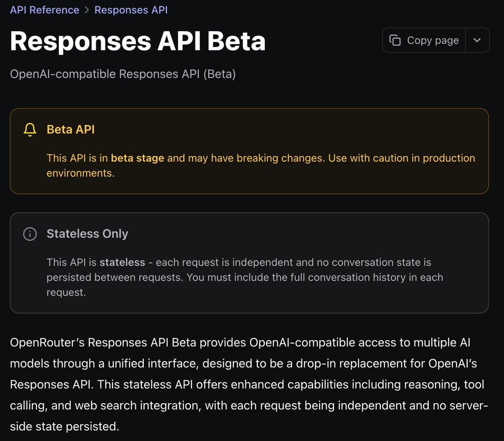Click the Responses API Beta page title
504x441 pixels.
point(137,41)
